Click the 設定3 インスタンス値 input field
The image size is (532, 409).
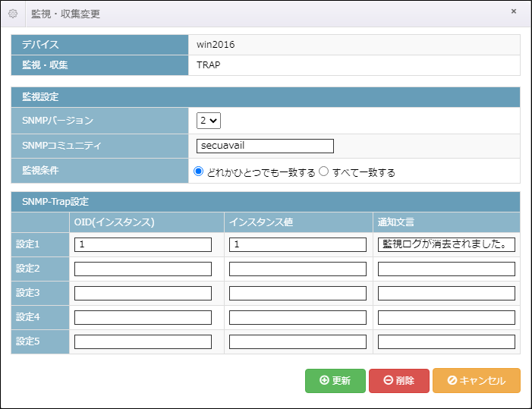click(297, 294)
